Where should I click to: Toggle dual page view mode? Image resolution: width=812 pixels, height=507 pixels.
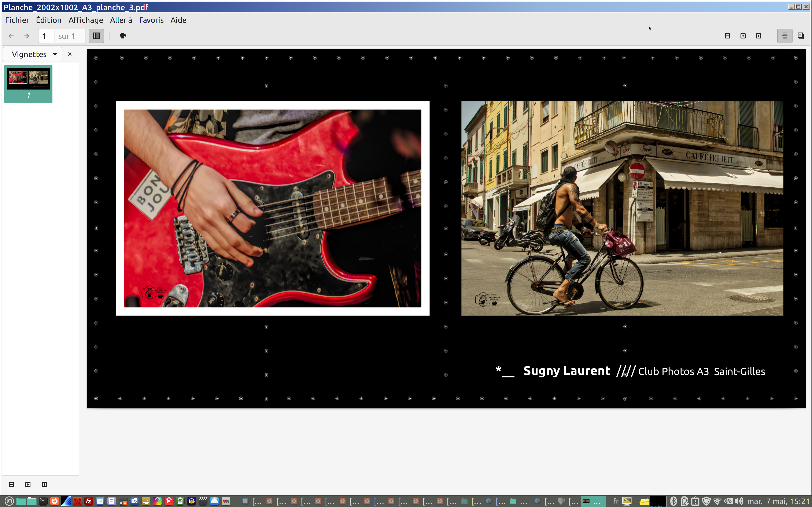[x=801, y=36]
